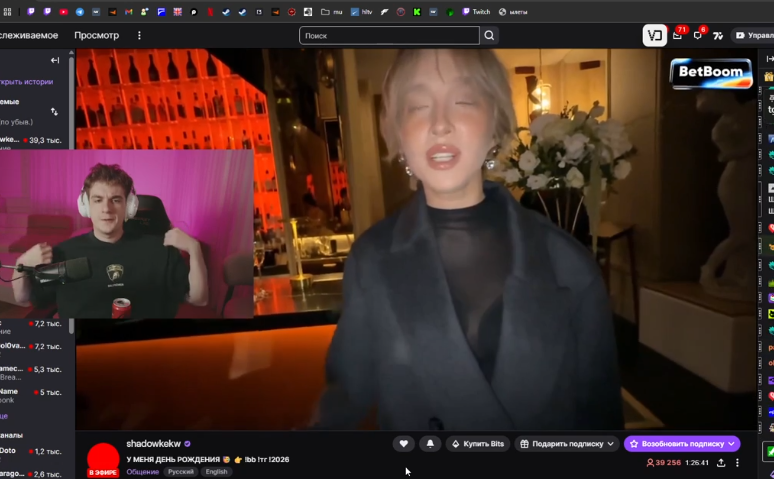Image resolution: width=774 pixels, height=479 pixels.
Task: Open sidebar channel showing 5,3 тыс.
Action: [x=31, y=372]
